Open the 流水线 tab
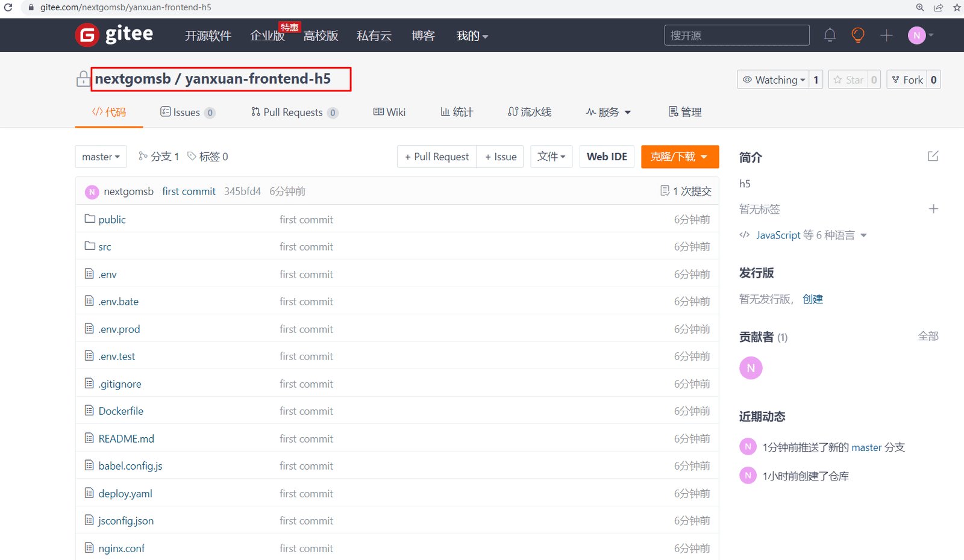This screenshot has width=964, height=560. coord(530,112)
